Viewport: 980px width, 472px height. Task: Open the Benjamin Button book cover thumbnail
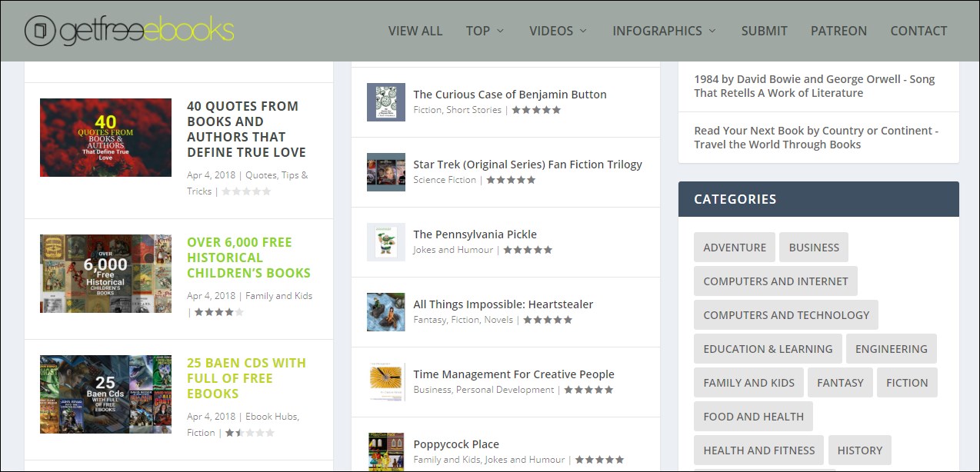point(385,102)
